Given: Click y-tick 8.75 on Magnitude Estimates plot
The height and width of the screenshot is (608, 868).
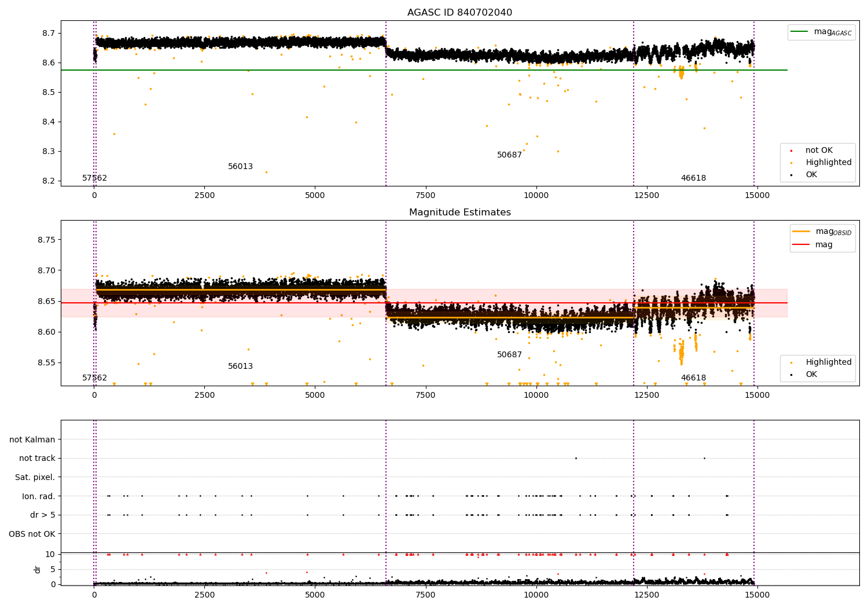Looking at the screenshot, I should pos(46,240).
